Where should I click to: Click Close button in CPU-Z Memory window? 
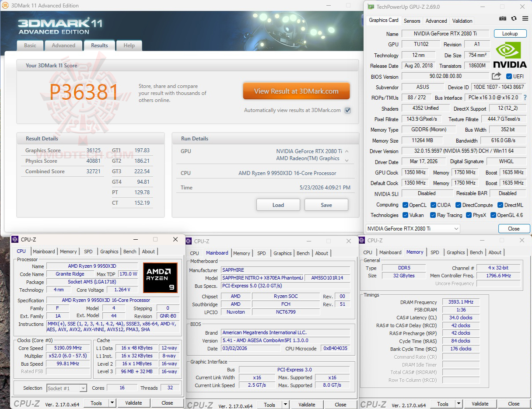[514, 404]
